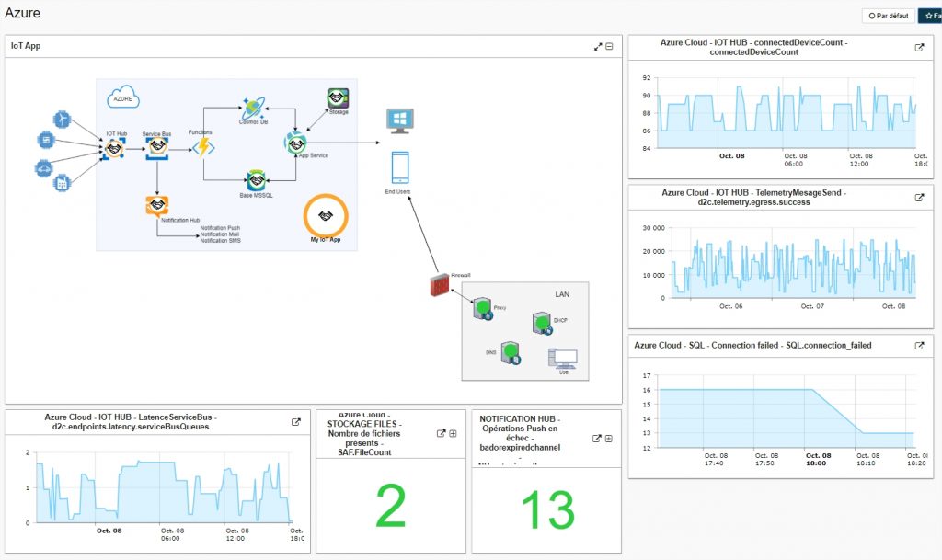Open connectedDeviceCount chart in new window
The image size is (942, 560).
click(919, 48)
